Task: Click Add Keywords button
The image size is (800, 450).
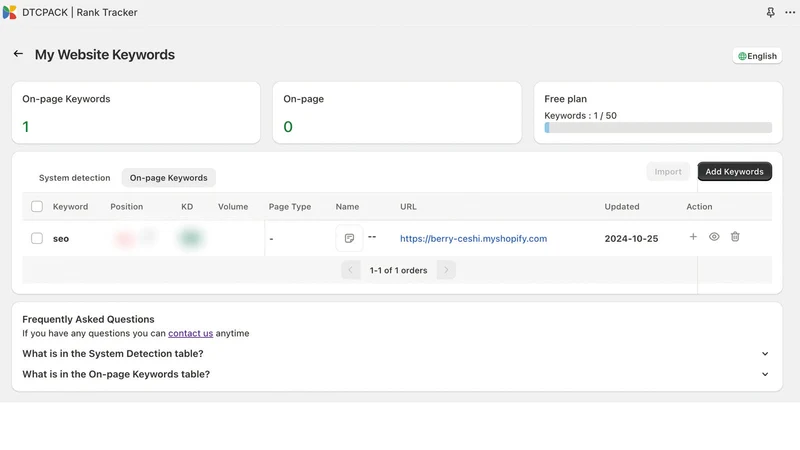Action: click(734, 171)
